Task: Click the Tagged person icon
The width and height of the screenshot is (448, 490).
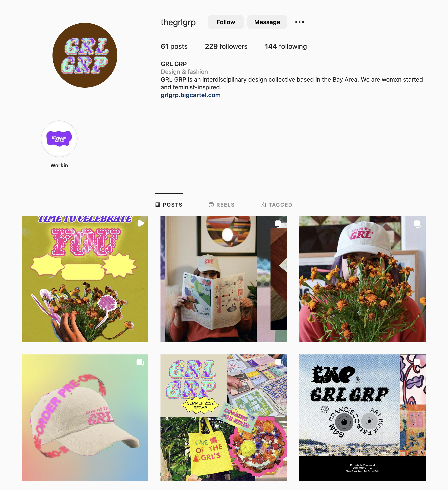Action: (x=263, y=205)
